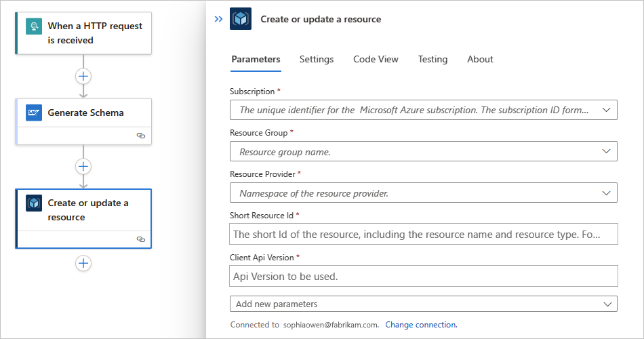644x339 pixels.
Task: Open the Resource Group dropdown
Action: click(x=606, y=152)
